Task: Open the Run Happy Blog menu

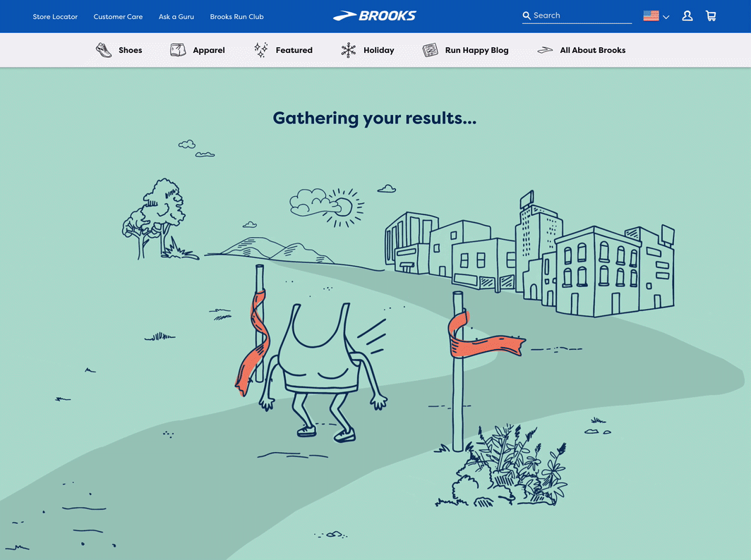Action: tap(476, 50)
